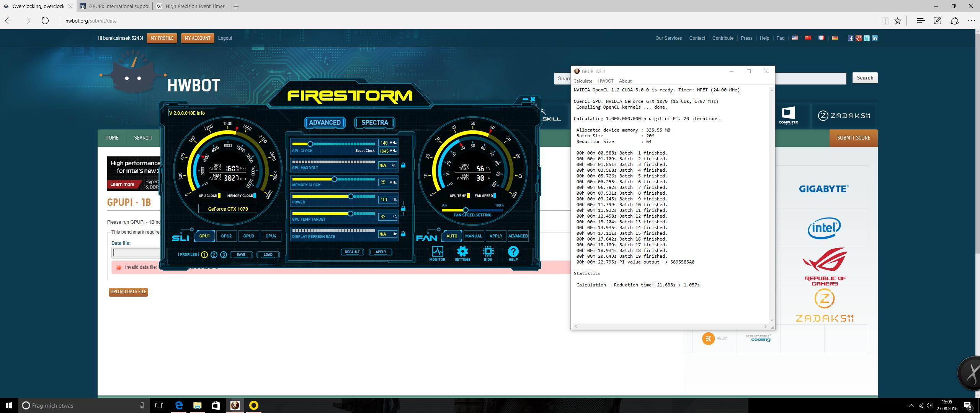Open About menu in GPUPI
980x413 pixels.
pos(625,81)
